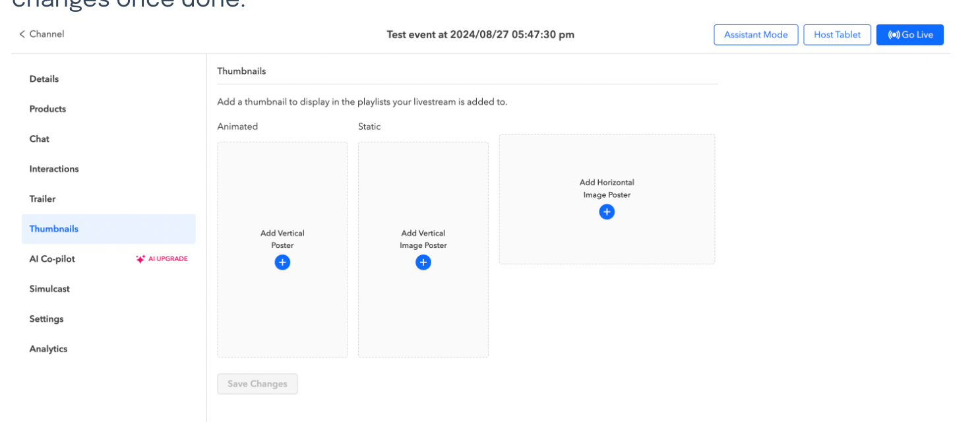Switch to the Chat section

click(39, 138)
